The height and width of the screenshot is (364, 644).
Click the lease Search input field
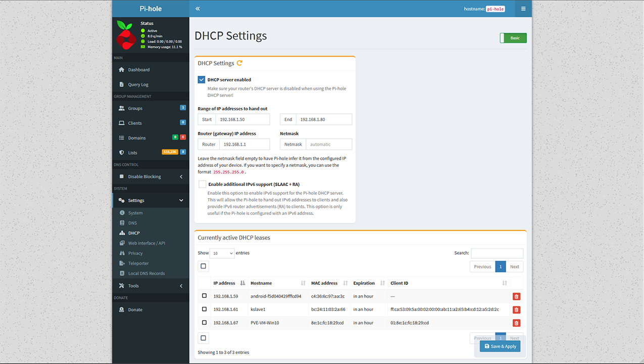pos(497,253)
